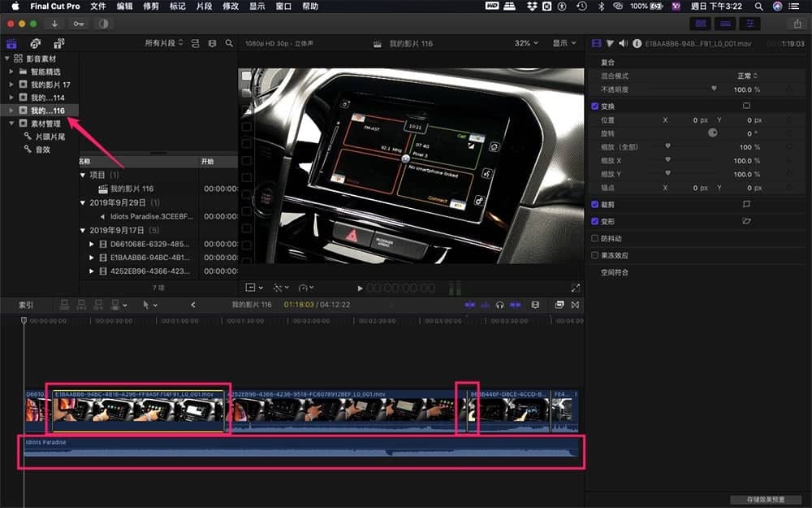The image size is (812, 508).
Task: Click the 旋转 rotation dial
Action: 713,132
